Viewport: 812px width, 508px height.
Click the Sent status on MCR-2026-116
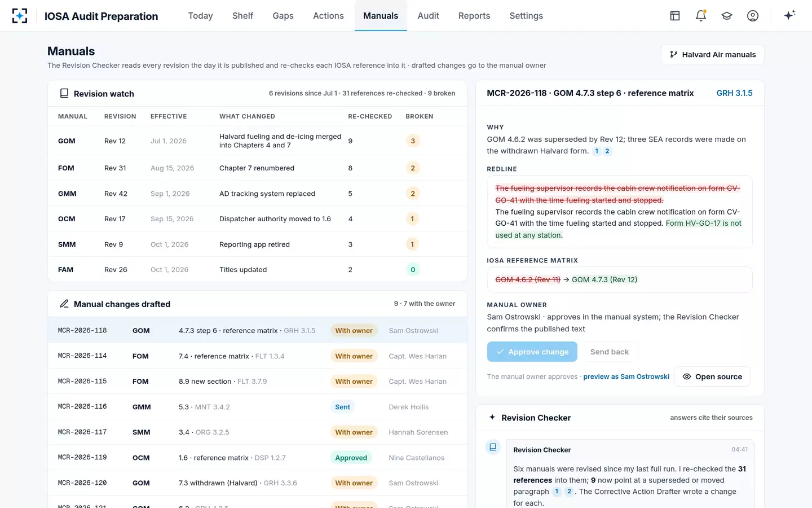(342, 407)
